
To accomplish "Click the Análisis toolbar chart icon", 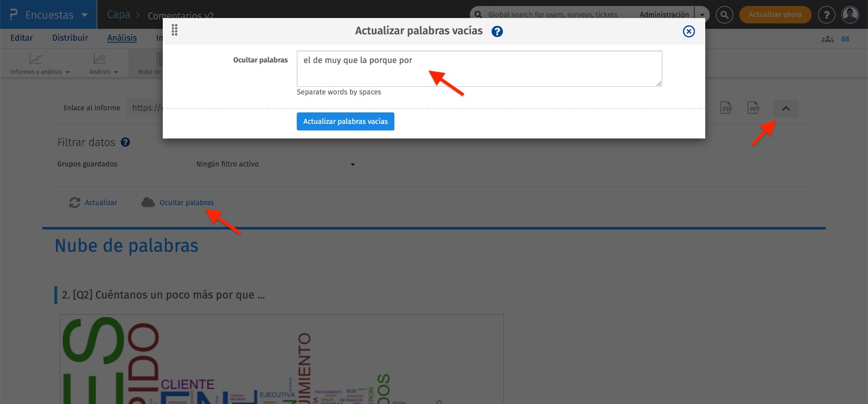I will (x=100, y=59).
